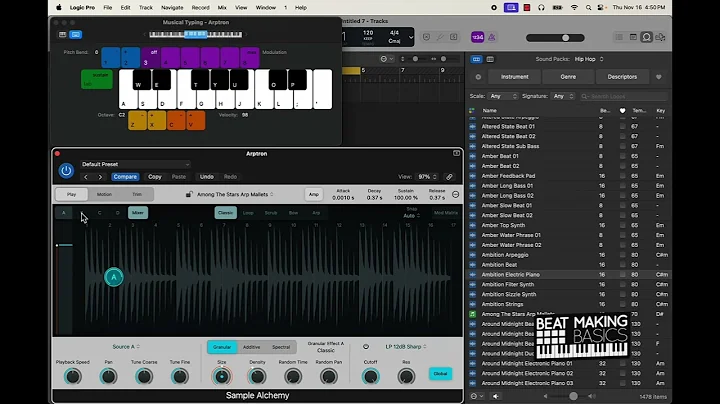720x404 pixels.
Task: Show the keyboard view in Musical Typing
Action: [62, 34]
